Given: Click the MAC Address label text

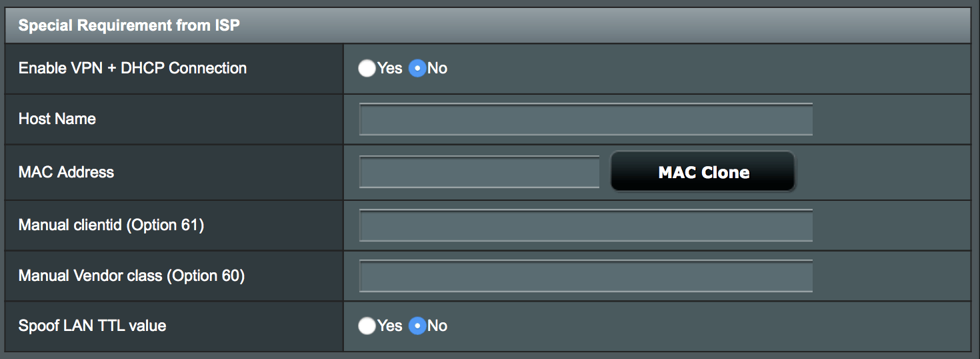Looking at the screenshot, I should click(x=66, y=172).
